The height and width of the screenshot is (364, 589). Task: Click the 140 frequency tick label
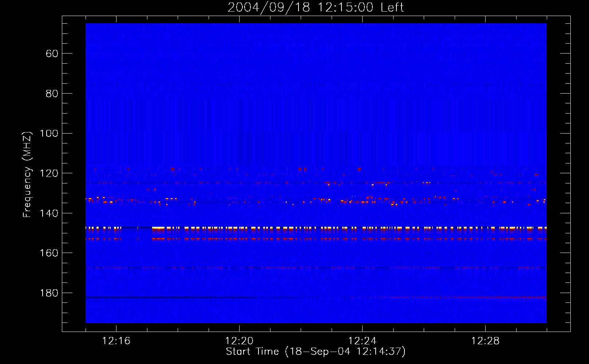coord(49,213)
